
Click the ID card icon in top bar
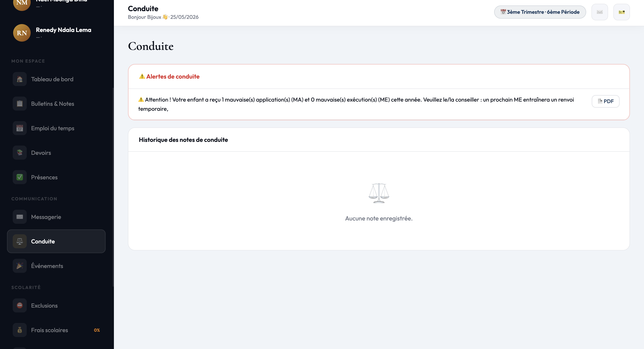[621, 12]
